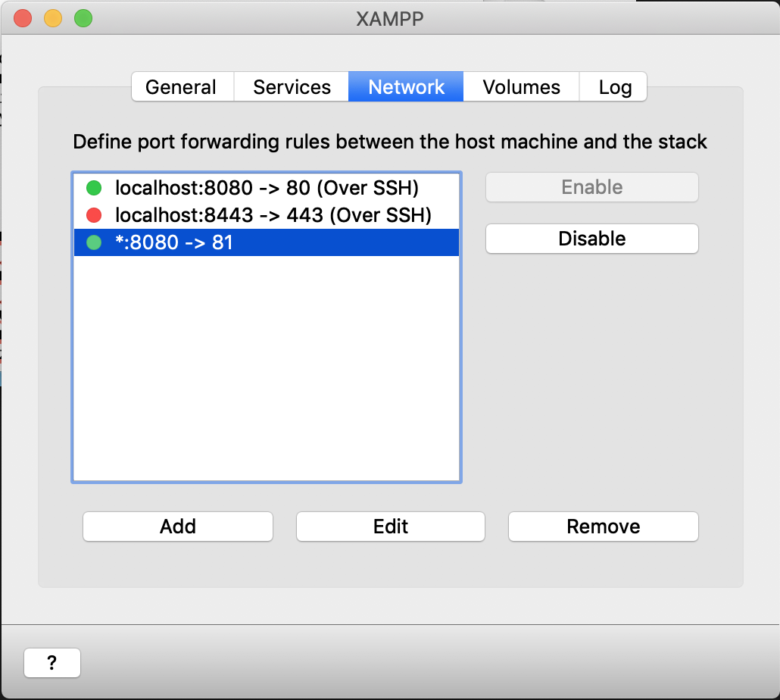
Task: Close the XAMPP window
Action: point(23,18)
